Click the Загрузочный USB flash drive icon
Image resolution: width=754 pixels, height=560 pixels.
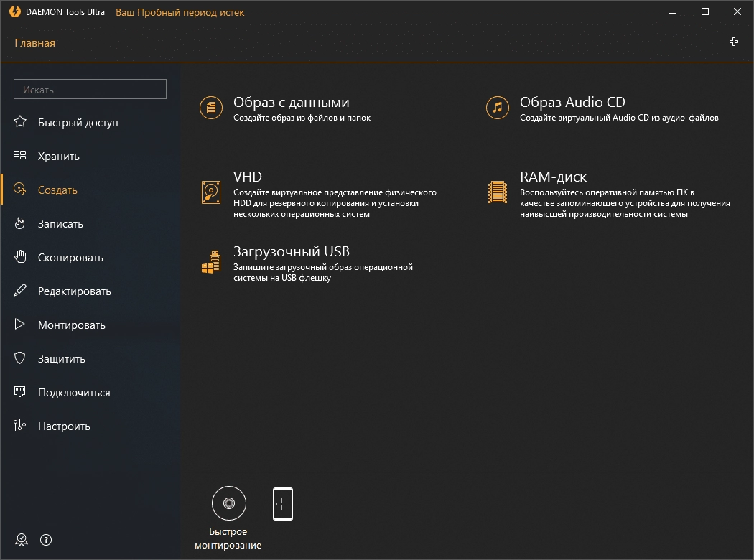click(x=211, y=262)
